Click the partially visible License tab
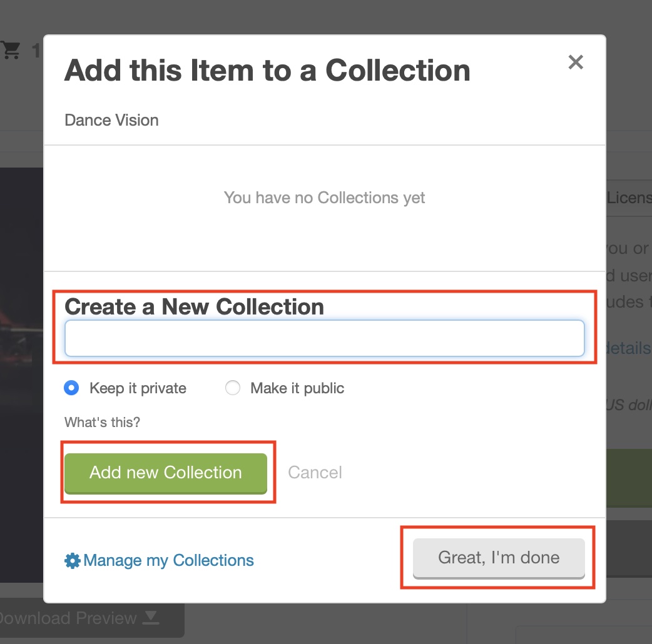 tap(629, 198)
